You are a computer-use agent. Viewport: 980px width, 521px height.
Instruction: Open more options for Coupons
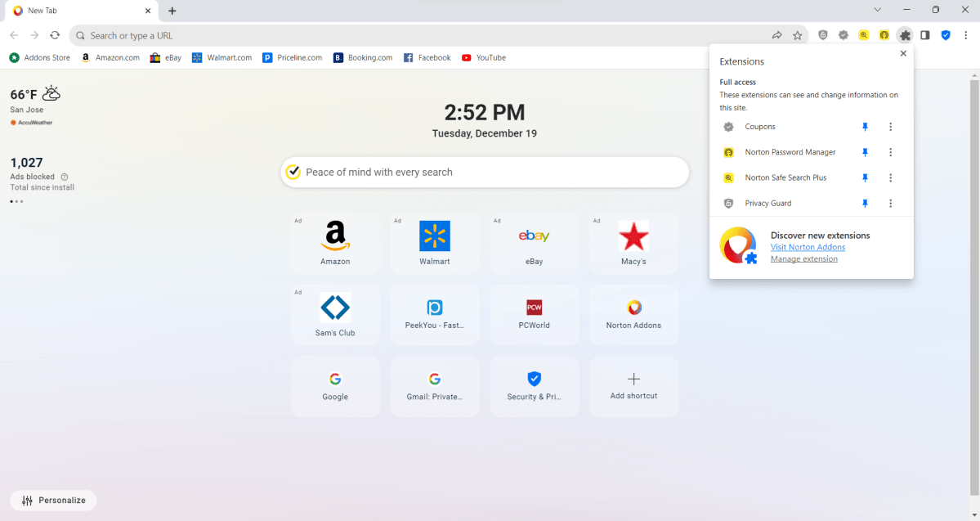[891, 127]
